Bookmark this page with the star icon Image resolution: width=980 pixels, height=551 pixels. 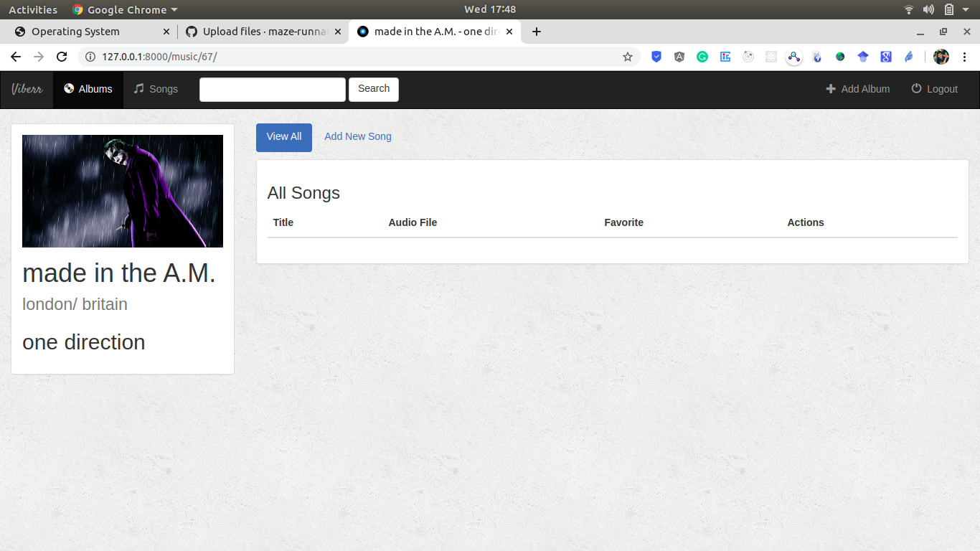628,57
